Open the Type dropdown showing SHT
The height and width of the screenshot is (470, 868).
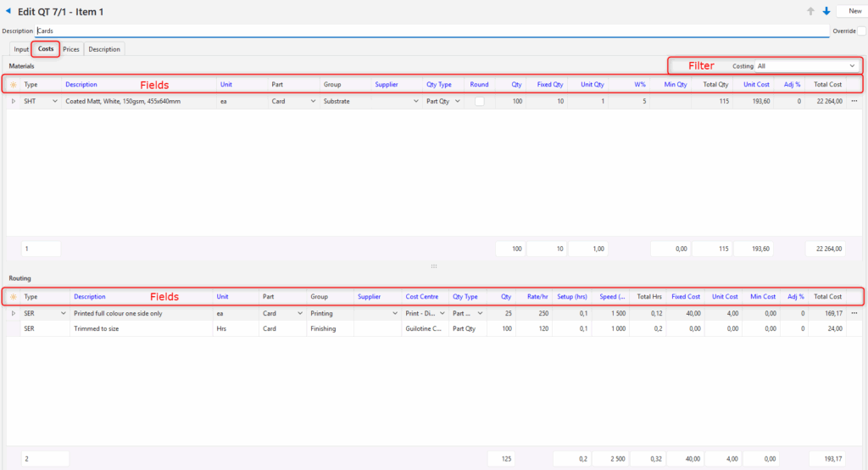point(56,101)
